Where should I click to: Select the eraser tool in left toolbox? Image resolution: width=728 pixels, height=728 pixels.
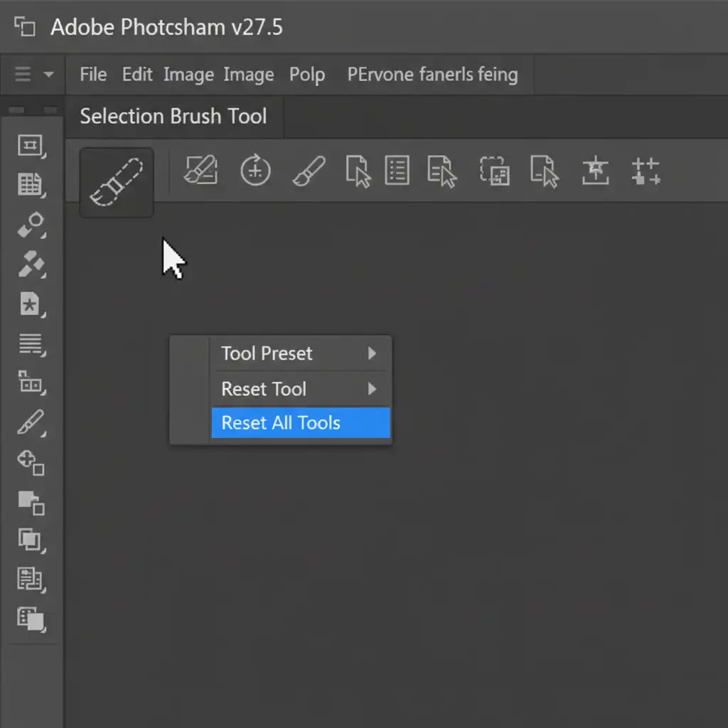[x=31, y=225]
